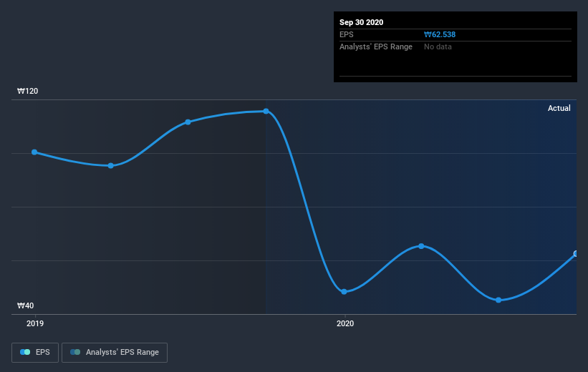Click the Sep 30 2020 tooltip date
588x372 pixels.
point(361,22)
